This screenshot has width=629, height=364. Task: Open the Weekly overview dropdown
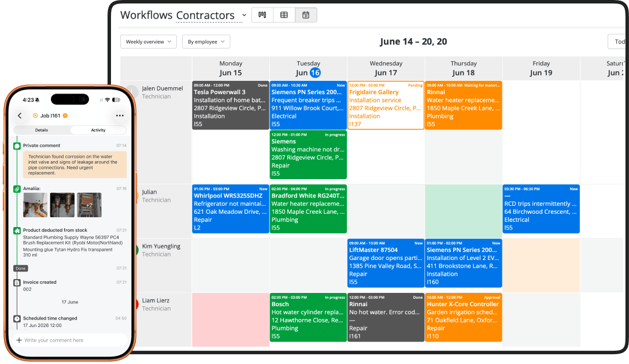click(x=149, y=42)
